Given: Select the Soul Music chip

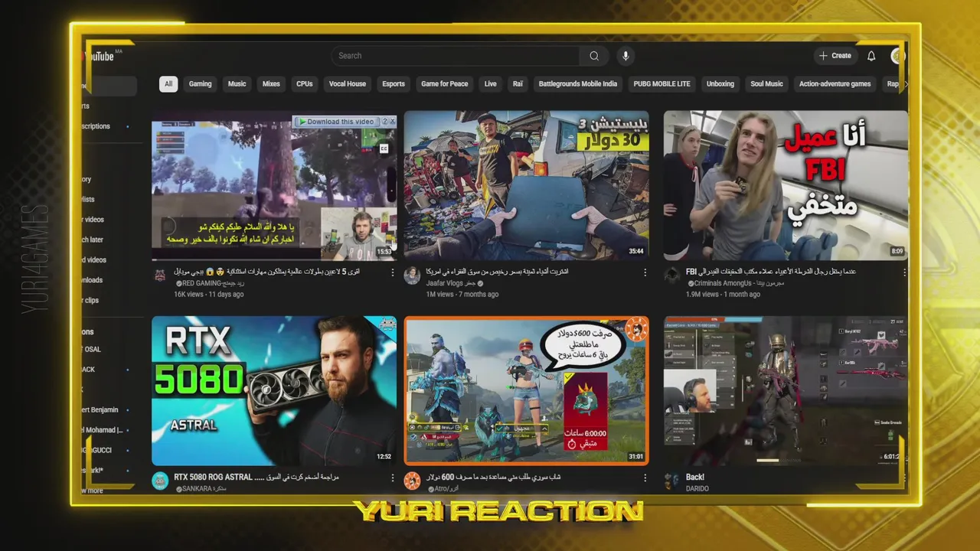Looking at the screenshot, I should tap(766, 84).
